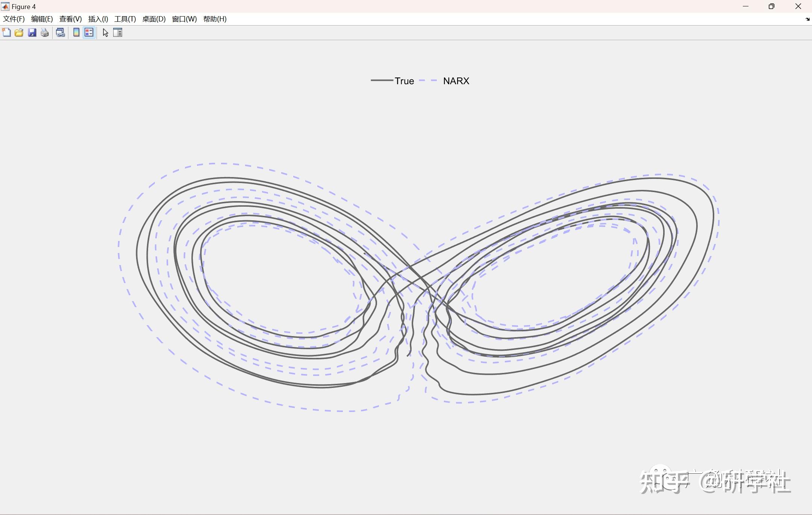
Task: Click the True legend entry
Action: click(x=404, y=81)
